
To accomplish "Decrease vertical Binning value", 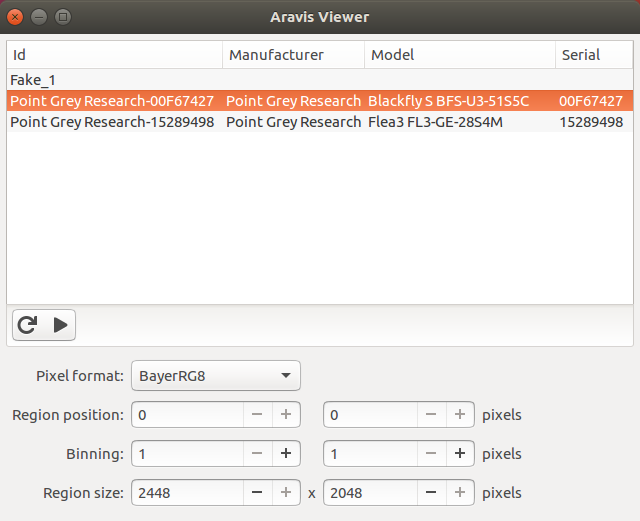I will click(x=431, y=454).
